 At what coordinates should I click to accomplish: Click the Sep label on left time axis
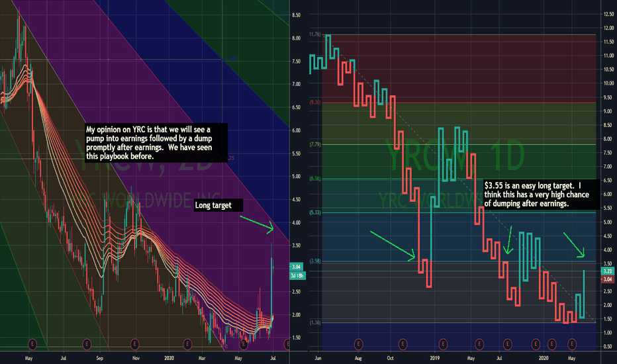click(99, 358)
